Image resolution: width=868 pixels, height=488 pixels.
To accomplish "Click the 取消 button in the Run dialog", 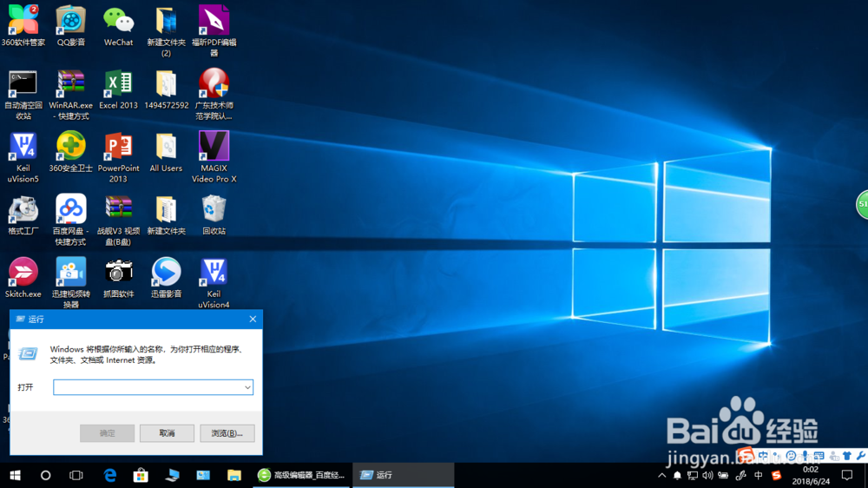I will pos(167,433).
